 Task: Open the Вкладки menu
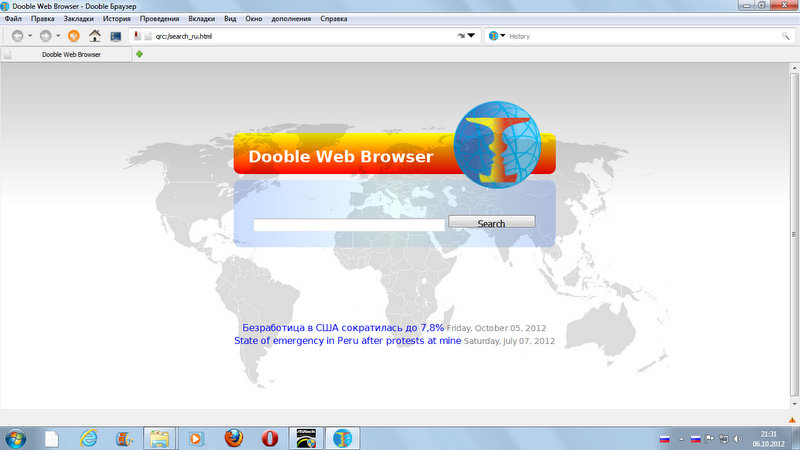click(202, 18)
